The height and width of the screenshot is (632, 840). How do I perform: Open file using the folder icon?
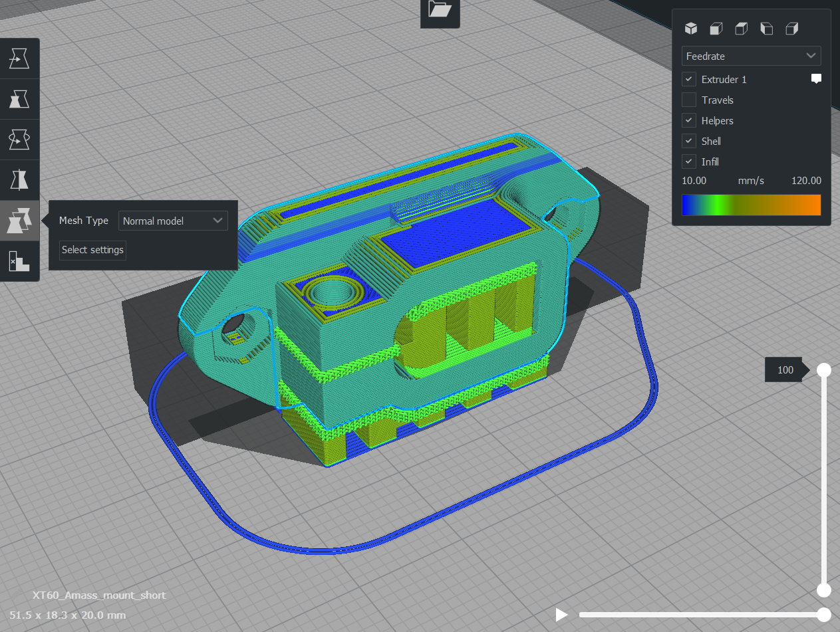click(440, 9)
